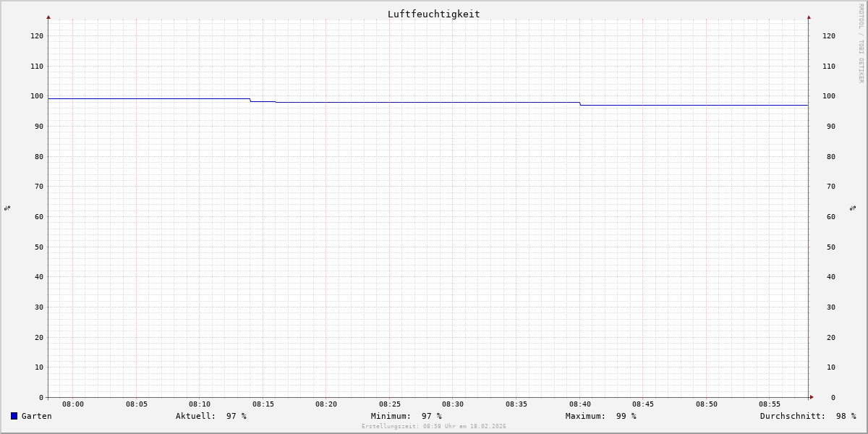The height and width of the screenshot is (434, 868).
Task: Click the 08:25 time axis label
Action: pyautogui.click(x=390, y=404)
